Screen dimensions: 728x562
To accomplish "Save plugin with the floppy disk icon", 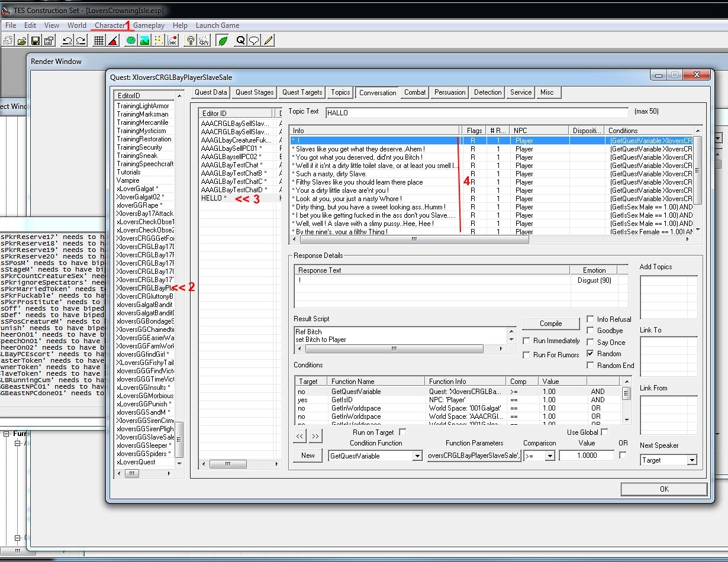I will [36, 40].
